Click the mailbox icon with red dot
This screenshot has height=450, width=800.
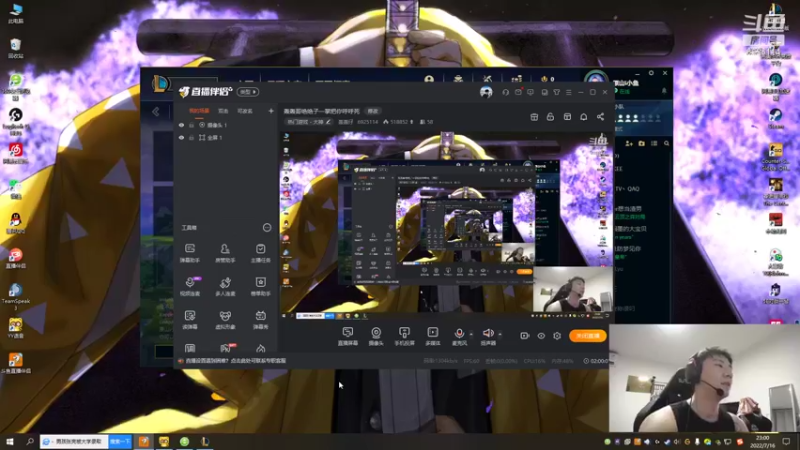(x=518, y=92)
